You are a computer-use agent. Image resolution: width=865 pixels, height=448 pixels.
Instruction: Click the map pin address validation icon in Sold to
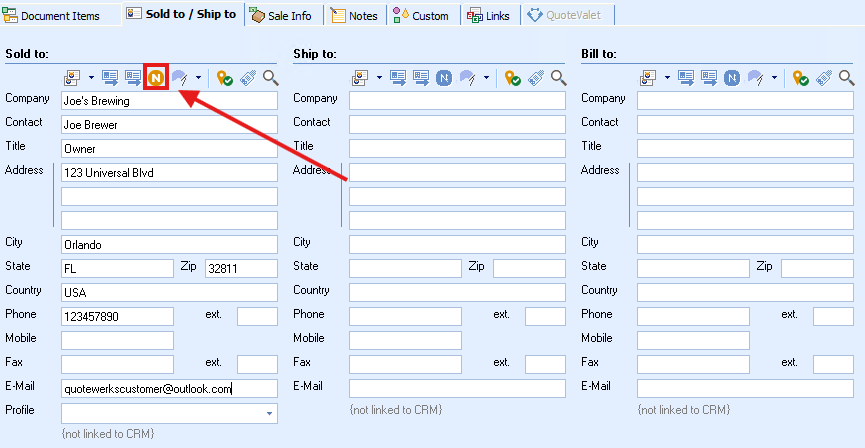[226, 77]
